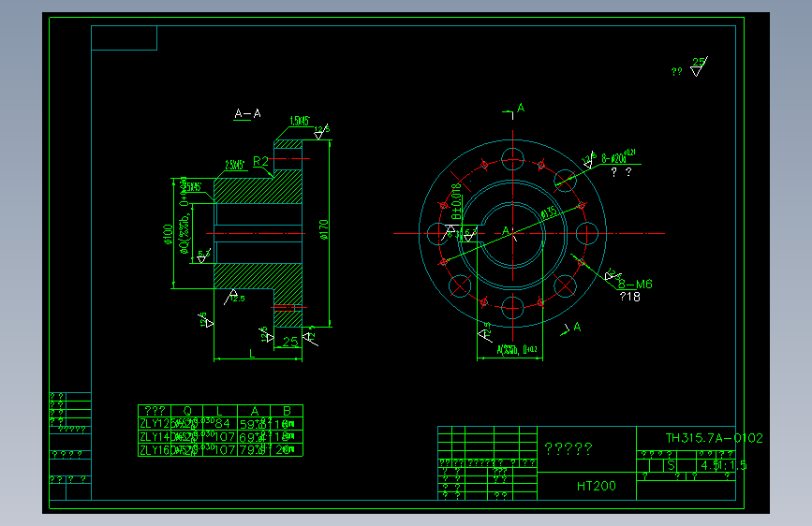Image resolution: width=812 pixels, height=526 pixels.
Task: Click the "25" roughness symbol at top right
Action: [x=699, y=66]
